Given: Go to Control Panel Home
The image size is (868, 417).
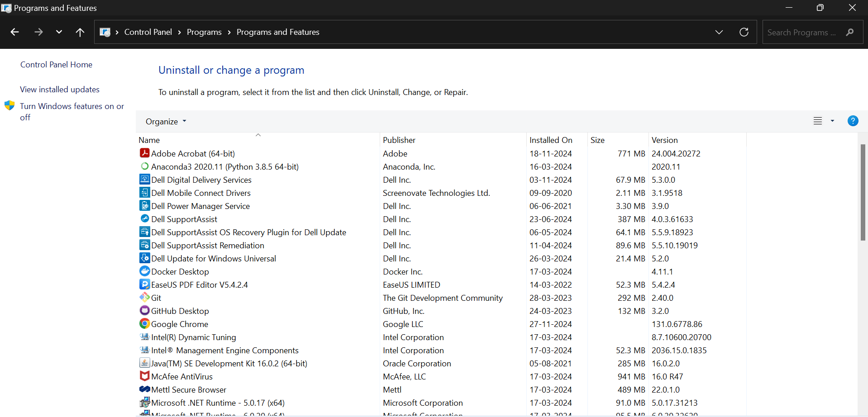Looking at the screenshot, I should point(56,65).
